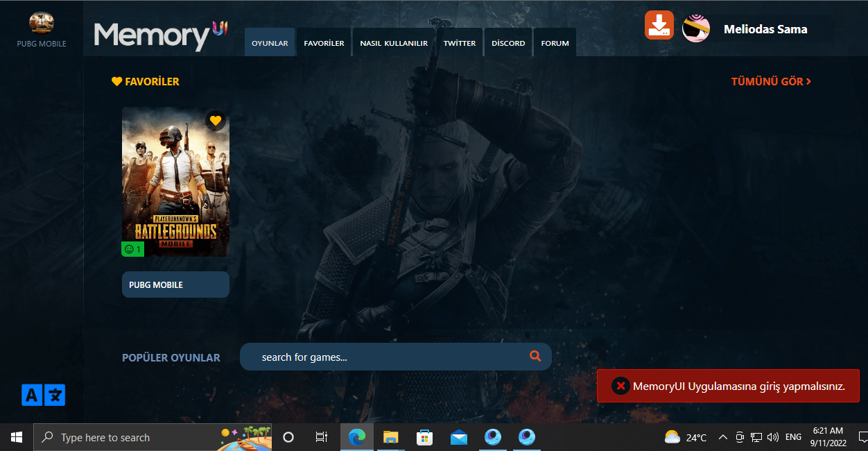Open Cortana from the taskbar
The height and width of the screenshot is (451, 868).
(288, 437)
